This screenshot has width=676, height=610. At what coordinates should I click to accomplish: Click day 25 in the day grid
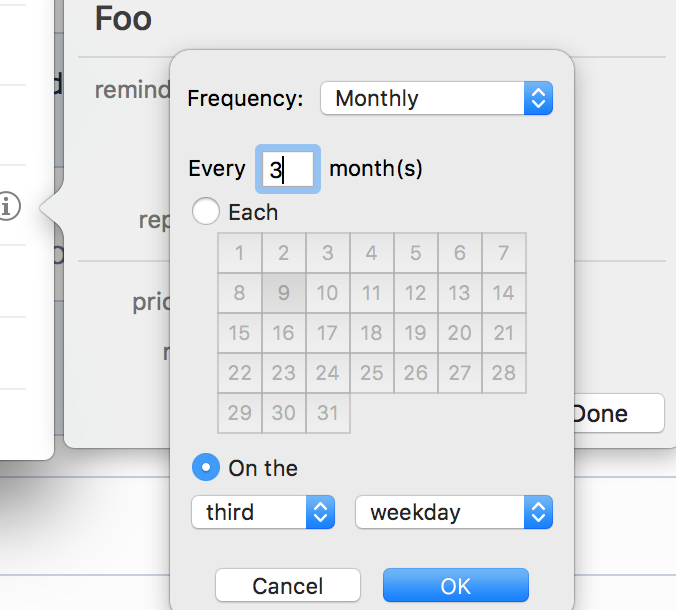coord(372,373)
